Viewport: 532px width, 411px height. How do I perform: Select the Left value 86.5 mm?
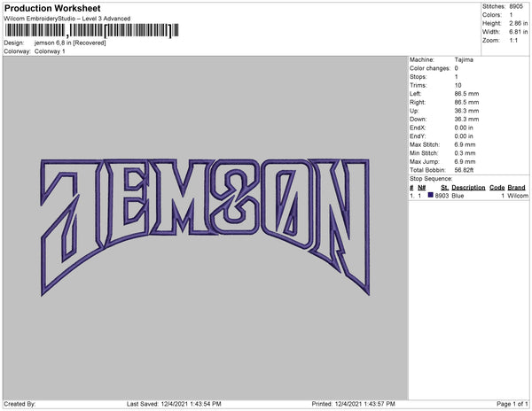coord(466,94)
